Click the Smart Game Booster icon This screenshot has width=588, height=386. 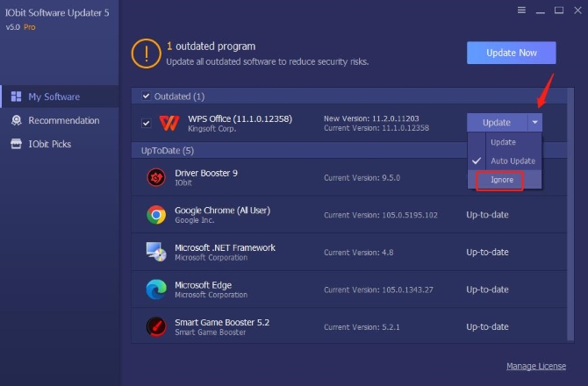pos(156,326)
